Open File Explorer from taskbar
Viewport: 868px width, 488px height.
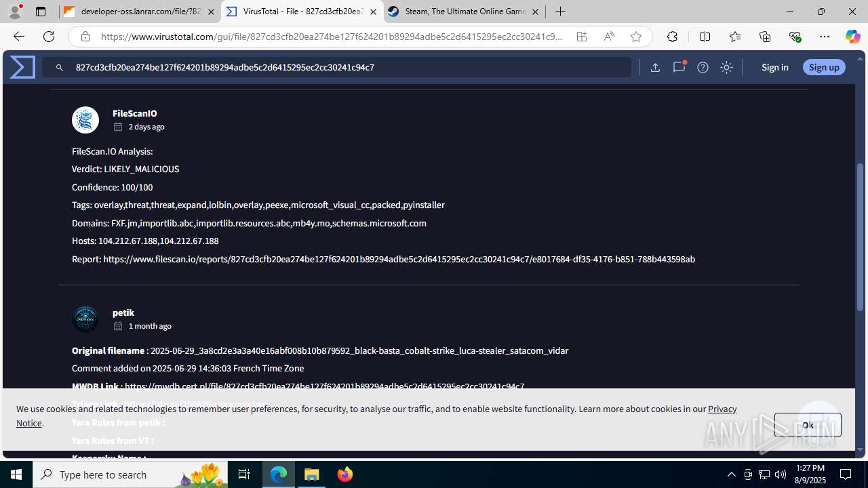[x=312, y=474]
